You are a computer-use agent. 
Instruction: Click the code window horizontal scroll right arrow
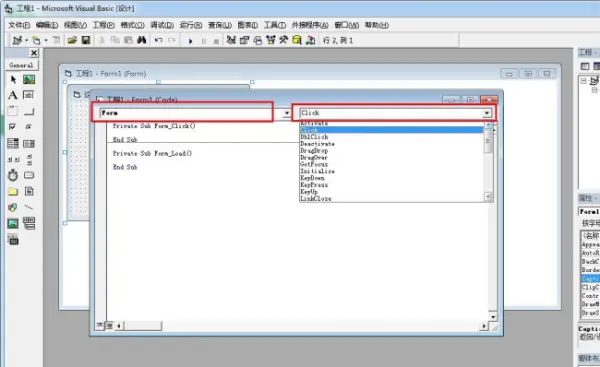pos(484,326)
